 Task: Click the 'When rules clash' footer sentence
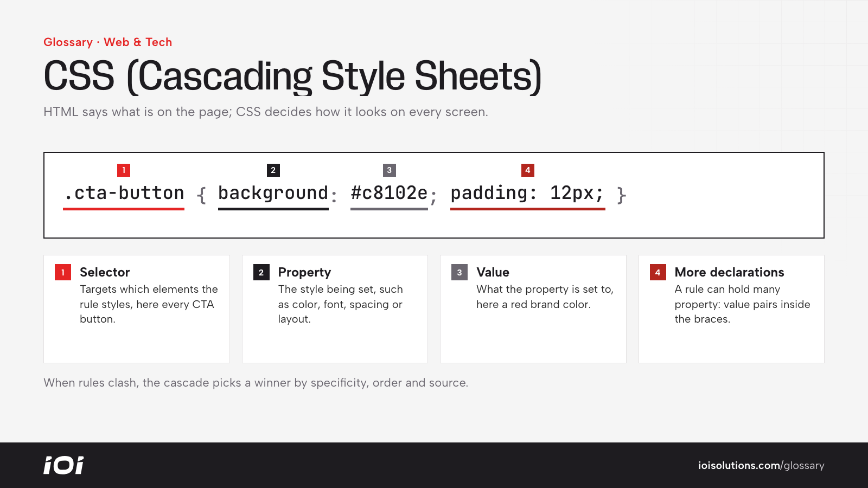(x=256, y=383)
